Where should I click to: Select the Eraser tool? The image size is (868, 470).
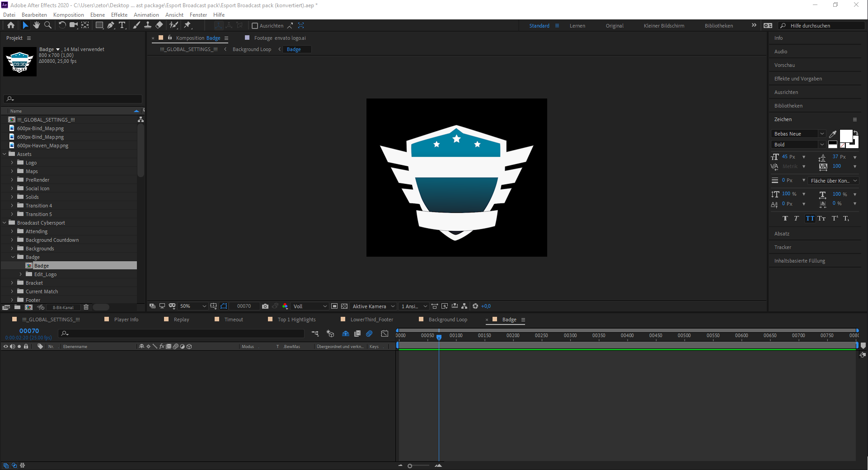pyautogui.click(x=160, y=25)
